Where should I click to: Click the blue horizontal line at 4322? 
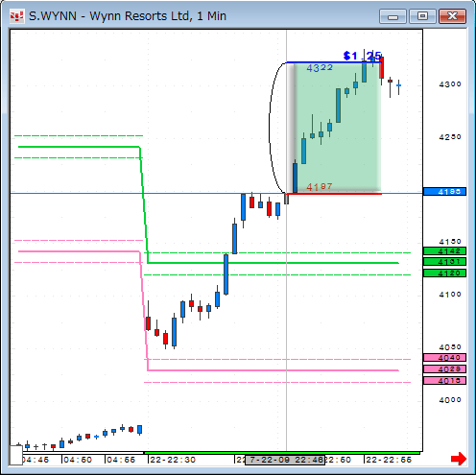tap(334, 62)
